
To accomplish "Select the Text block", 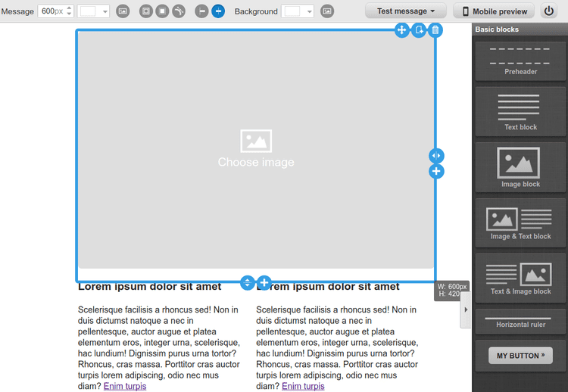I will pyautogui.click(x=520, y=111).
